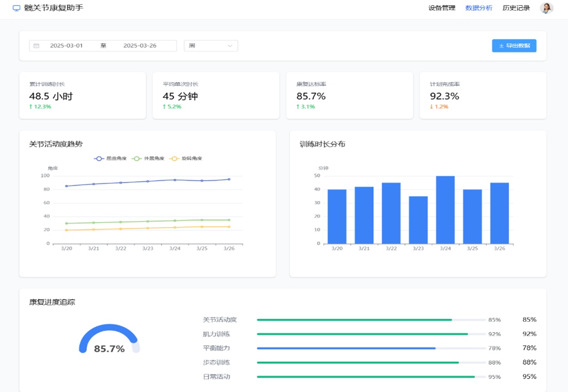Go to the 设备管理 menu item
Image resolution: width=568 pixels, height=392 pixels.
pyautogui.click(x=442, y=8)
